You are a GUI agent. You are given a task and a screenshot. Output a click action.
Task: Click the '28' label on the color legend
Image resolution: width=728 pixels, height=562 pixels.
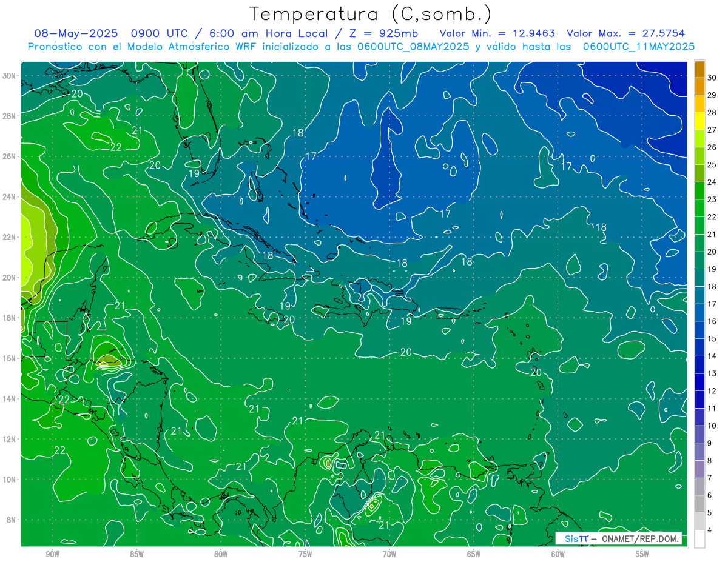pyautogui.click(x=712, y=112)
